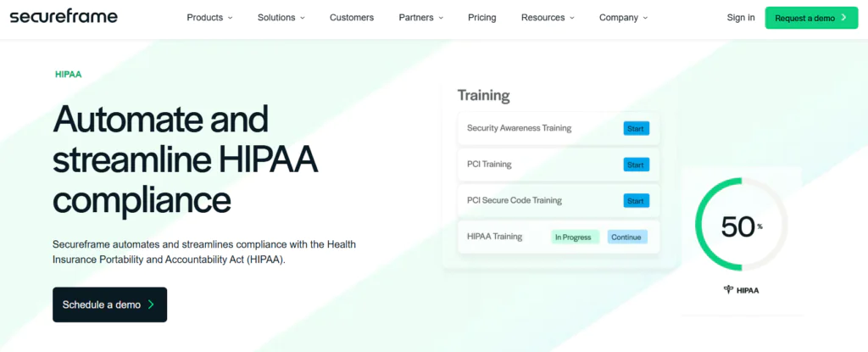868x352 pixels.
Task: Click the Secureframe automates description paragraph
Action: (x=204, y=252)
